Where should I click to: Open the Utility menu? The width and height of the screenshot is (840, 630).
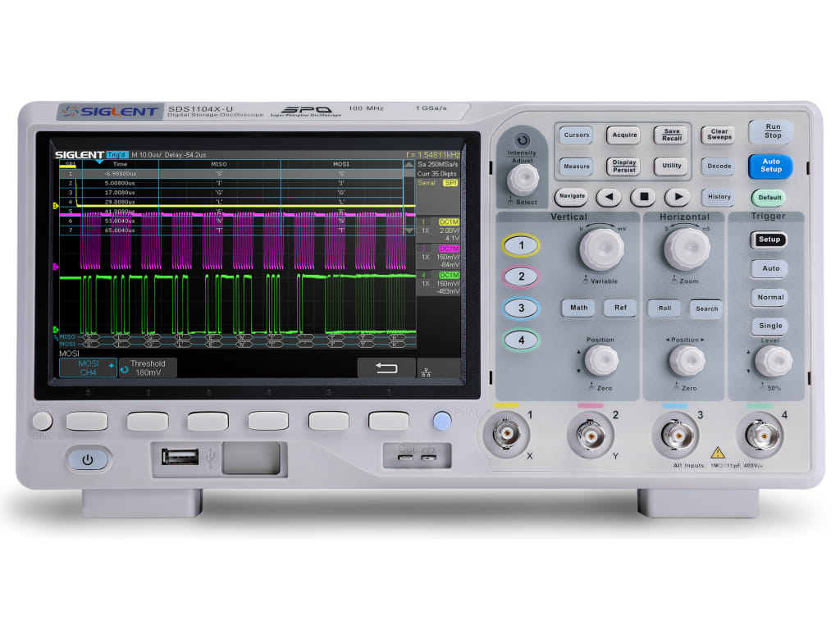click(672, 166)
